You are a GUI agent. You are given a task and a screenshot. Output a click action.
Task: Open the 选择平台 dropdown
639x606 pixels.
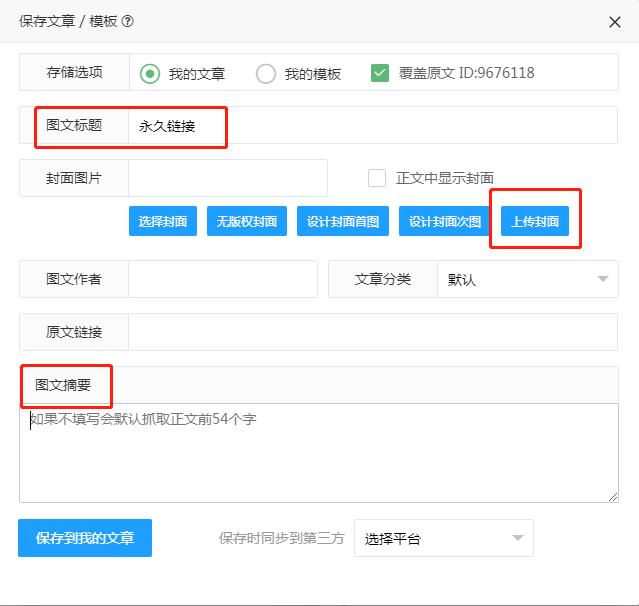pos(444,538)
